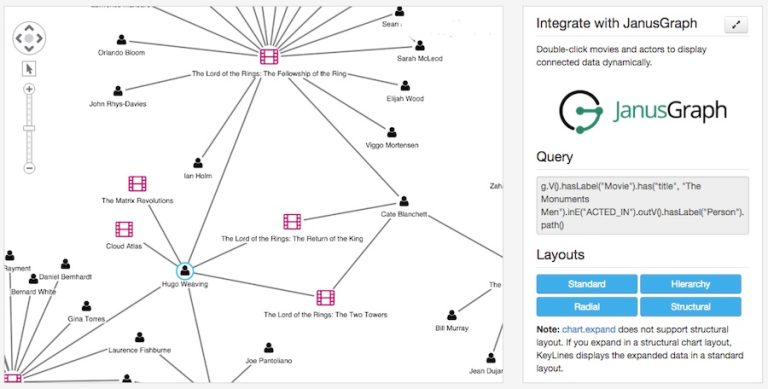Select the Cate Blanchett person node
Screen dimensions: 768x389
(404, 201)
